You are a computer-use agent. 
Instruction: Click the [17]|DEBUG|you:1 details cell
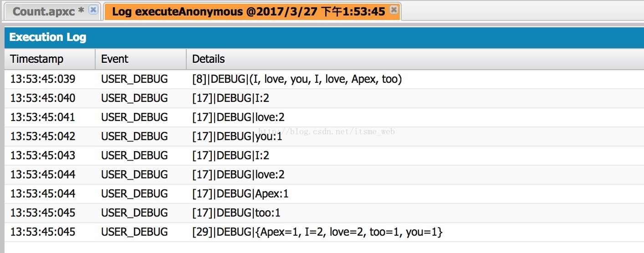[x=237, y=137]
